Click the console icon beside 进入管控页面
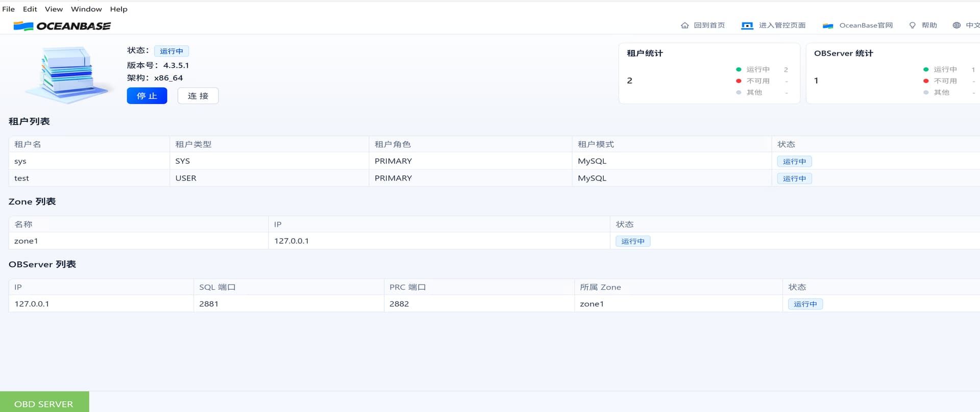This screenshot has width=980, height=412. (747, 25)
